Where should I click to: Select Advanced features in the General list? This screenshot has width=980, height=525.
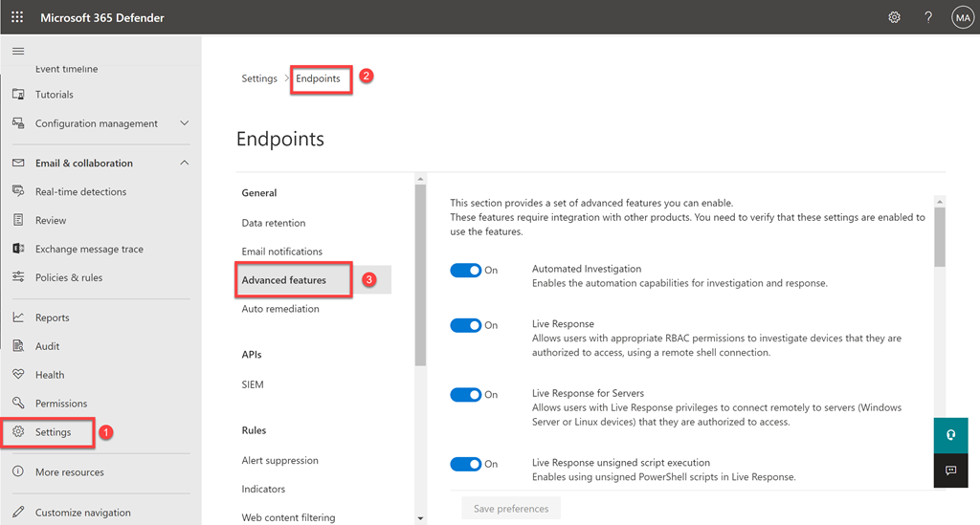pyautogui.click(x=284, y=280)
